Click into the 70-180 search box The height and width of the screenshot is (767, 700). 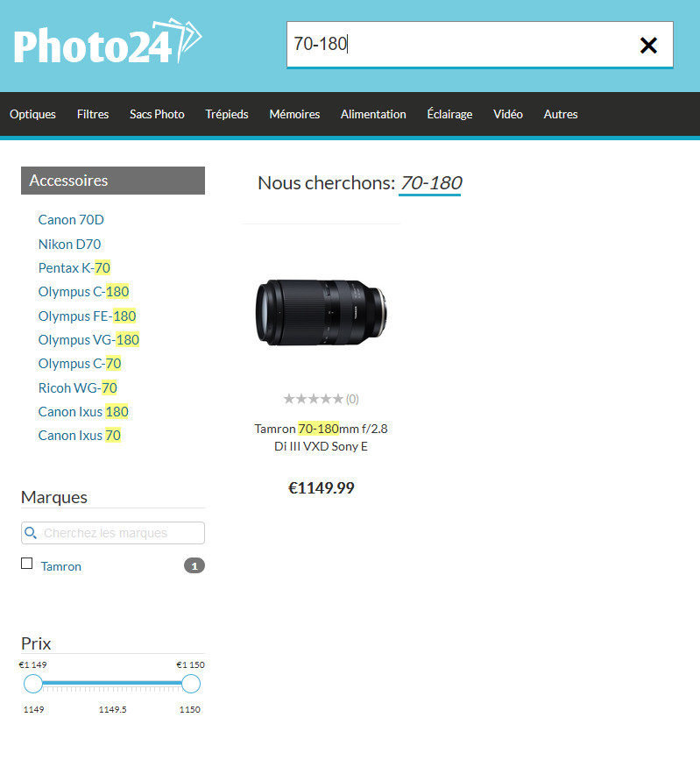(x=459, y=45)
